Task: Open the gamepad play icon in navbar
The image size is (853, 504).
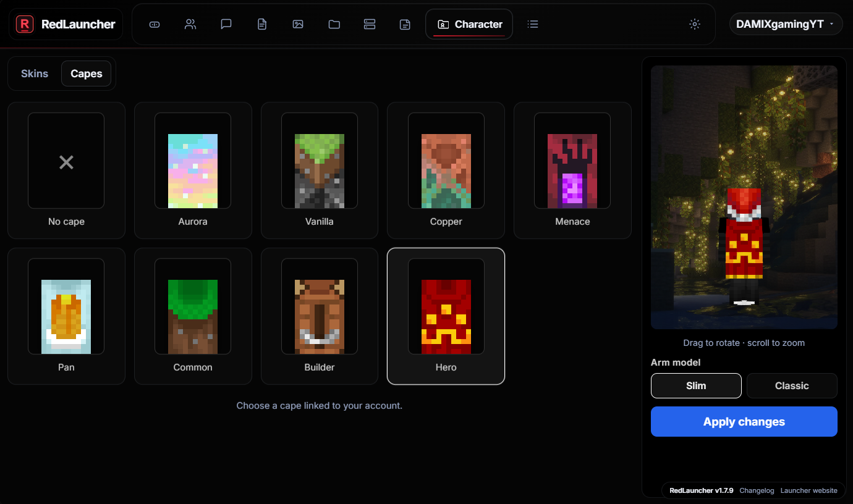Action: tap(155, 24)
